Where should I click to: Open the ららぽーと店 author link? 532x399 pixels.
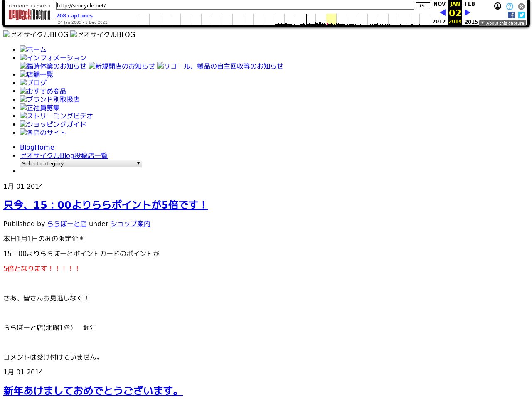tap(66, 224)
